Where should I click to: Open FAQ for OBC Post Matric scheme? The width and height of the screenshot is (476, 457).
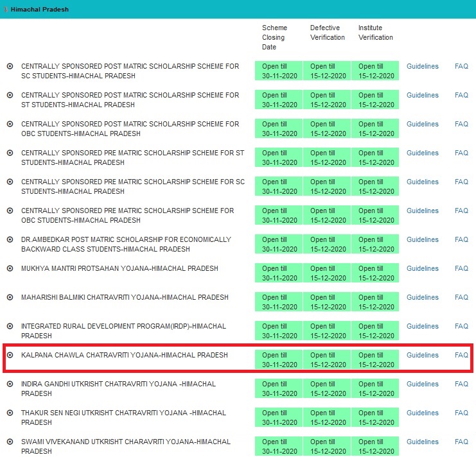(x=461, y=124)
